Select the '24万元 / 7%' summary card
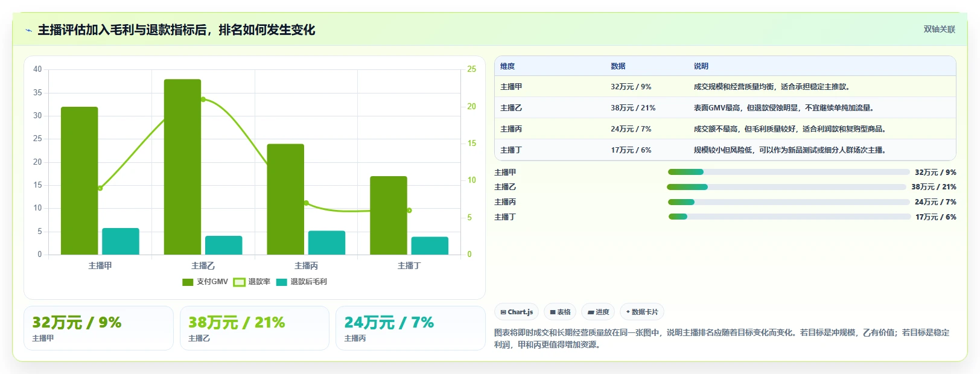This screenshot has width=980, height=374. [x=410, y=328]
